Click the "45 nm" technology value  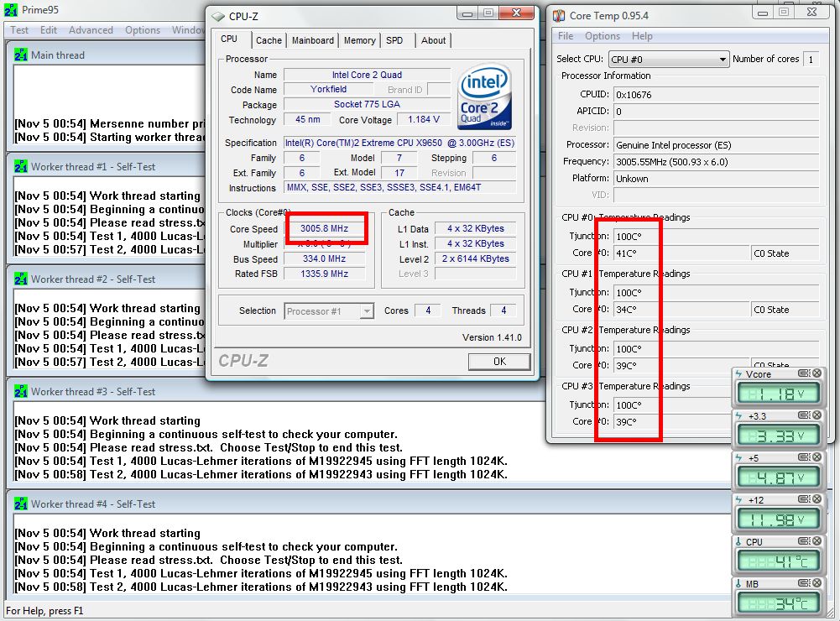click(x=307, y=119)
